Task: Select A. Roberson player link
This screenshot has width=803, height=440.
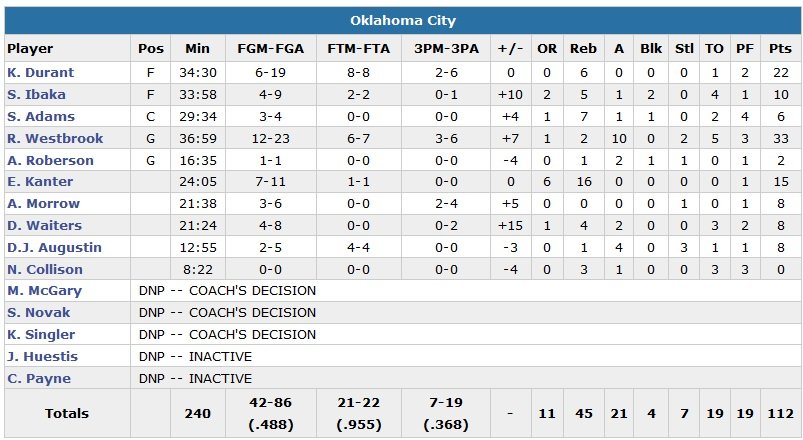Action: [50, 161]
